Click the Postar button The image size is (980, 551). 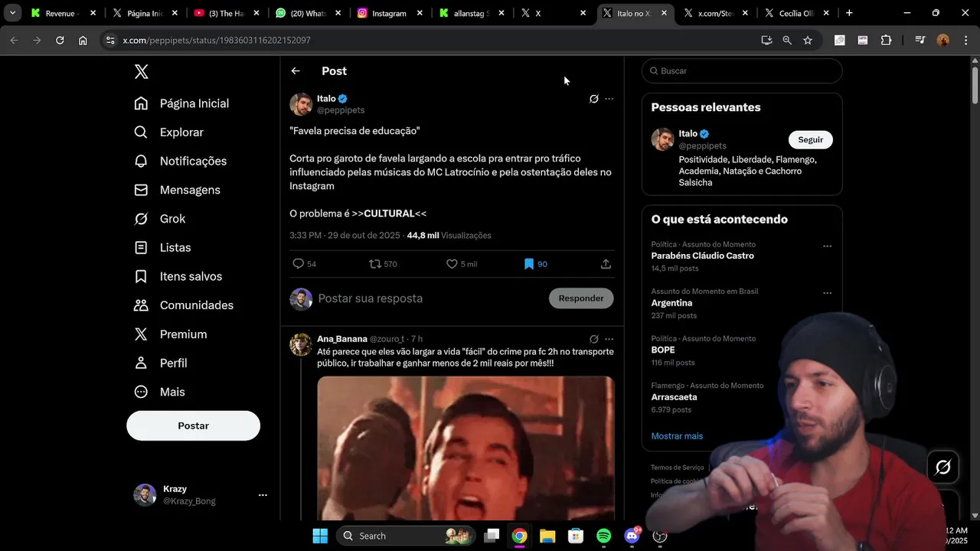(193, 425)
